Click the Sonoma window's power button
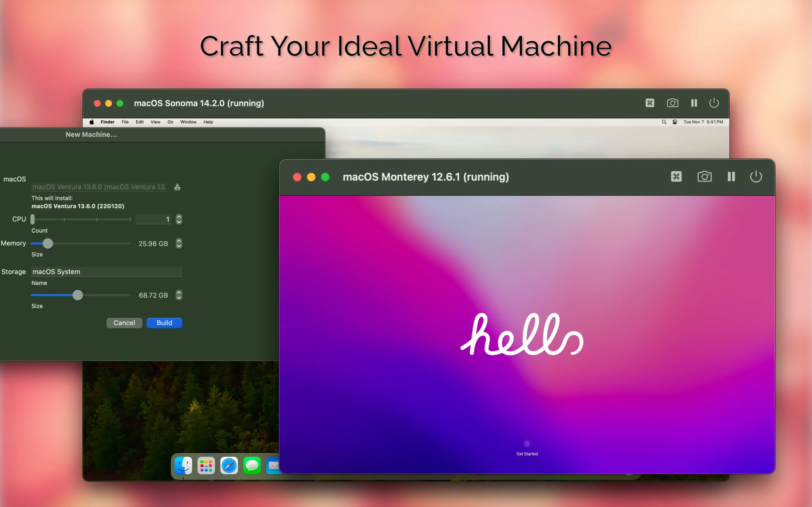The height and width of the screenshot is (507, 812). point(714,103)
